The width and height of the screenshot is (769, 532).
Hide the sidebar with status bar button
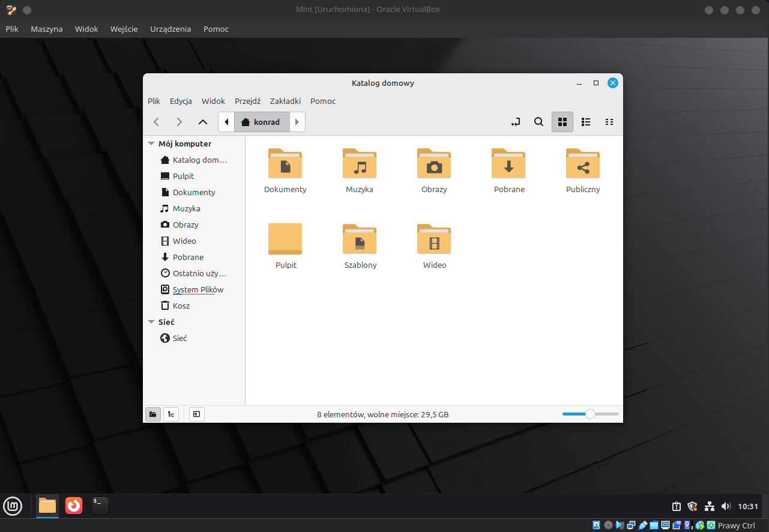click(197, 414)
